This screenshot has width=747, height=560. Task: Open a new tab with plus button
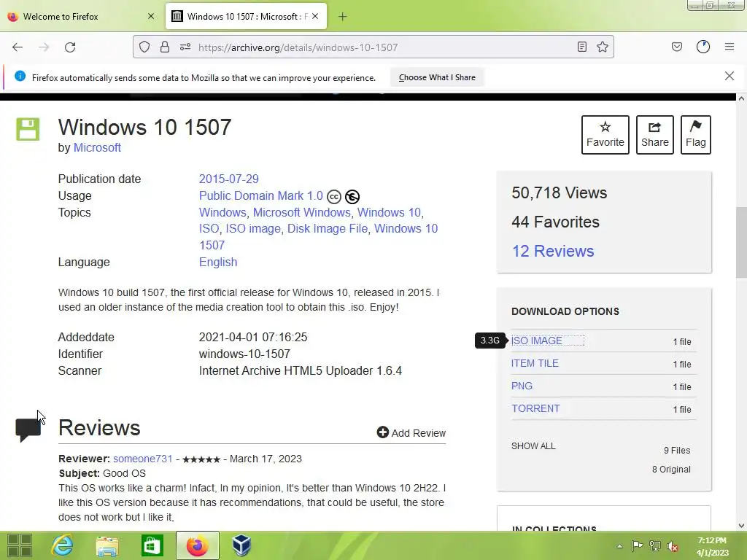tap(343, 17)
